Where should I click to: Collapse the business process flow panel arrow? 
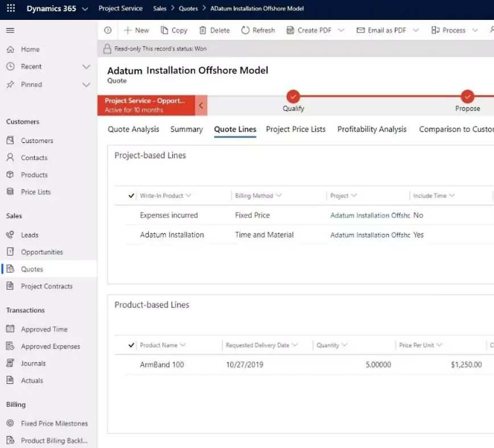click(x=201, y=105)
